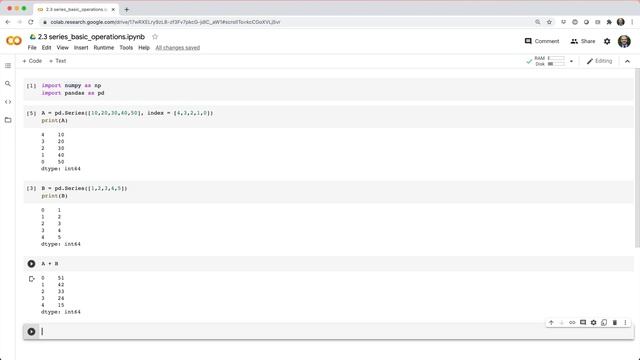Screen dimensions: 640x360
Task: Open the View menu
Action: [x=62, y=48]
